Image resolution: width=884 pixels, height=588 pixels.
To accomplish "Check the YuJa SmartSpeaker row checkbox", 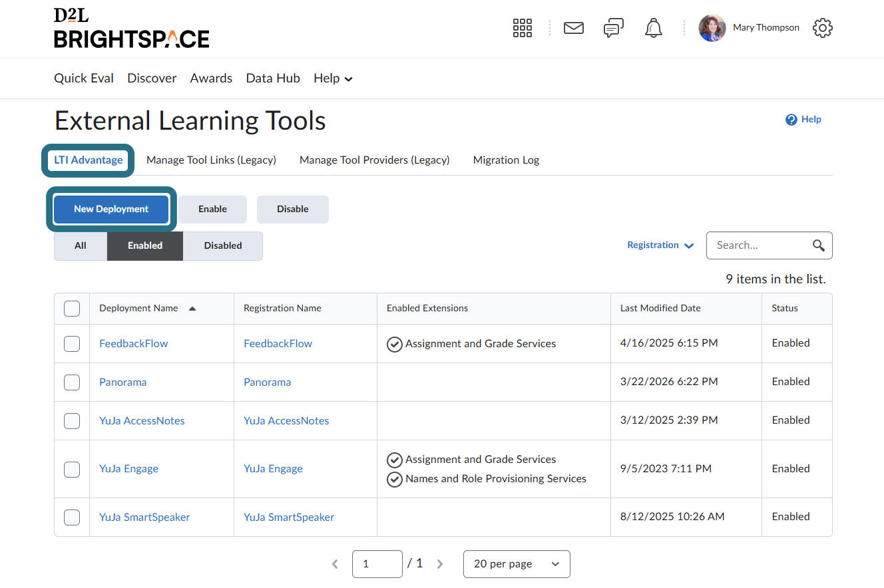I will (72, 517).
